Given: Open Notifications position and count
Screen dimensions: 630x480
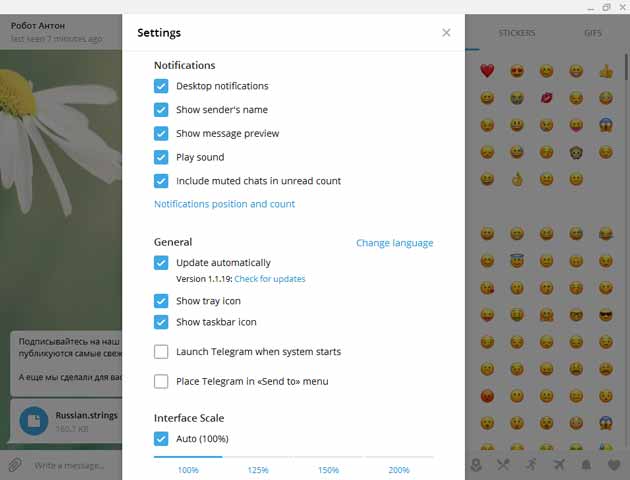Looking at the screenshot, I should coord(224,204).
